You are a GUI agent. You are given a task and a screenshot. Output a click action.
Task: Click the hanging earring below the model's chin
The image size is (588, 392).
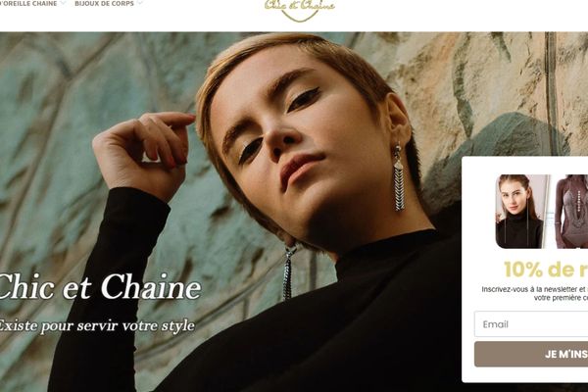289,272
